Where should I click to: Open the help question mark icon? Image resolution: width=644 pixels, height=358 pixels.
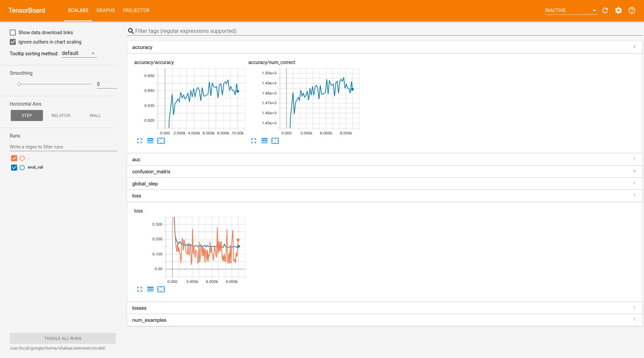pyautogui.click(x=632, y=10)
